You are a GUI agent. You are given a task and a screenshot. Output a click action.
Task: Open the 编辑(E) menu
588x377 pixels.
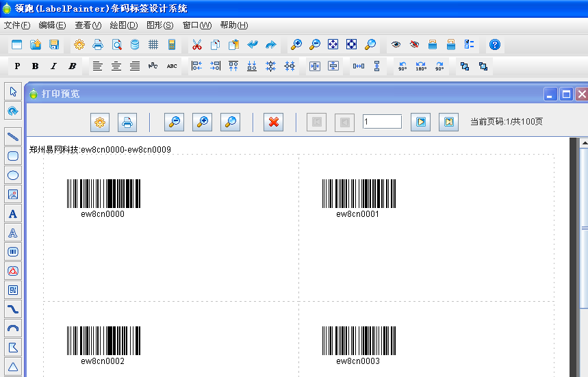point(52,25)
